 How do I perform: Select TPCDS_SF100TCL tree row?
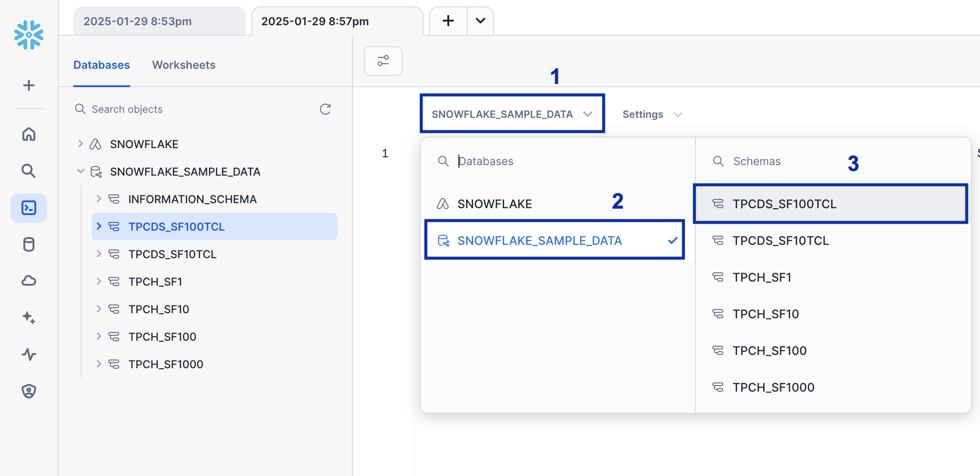(x=215, y=227)
